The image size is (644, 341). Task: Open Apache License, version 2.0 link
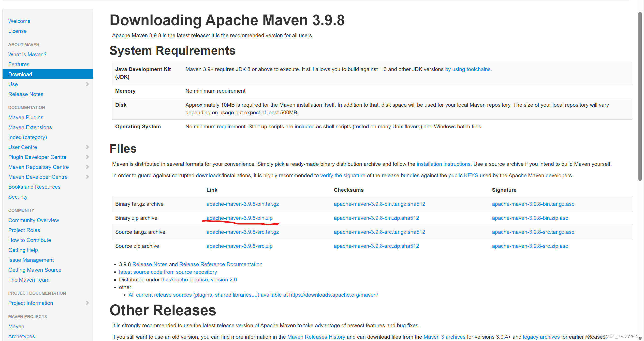(203, 280)
